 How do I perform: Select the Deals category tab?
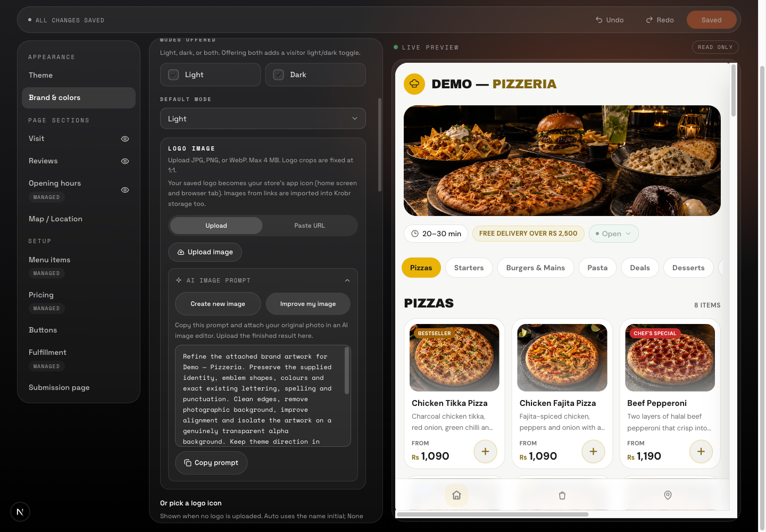(x=640, y=268)
